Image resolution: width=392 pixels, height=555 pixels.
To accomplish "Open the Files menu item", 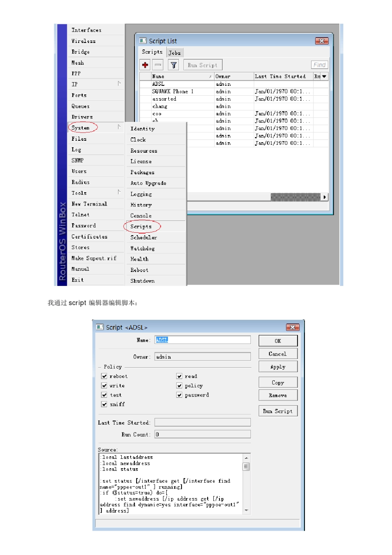I will [95, 139].
